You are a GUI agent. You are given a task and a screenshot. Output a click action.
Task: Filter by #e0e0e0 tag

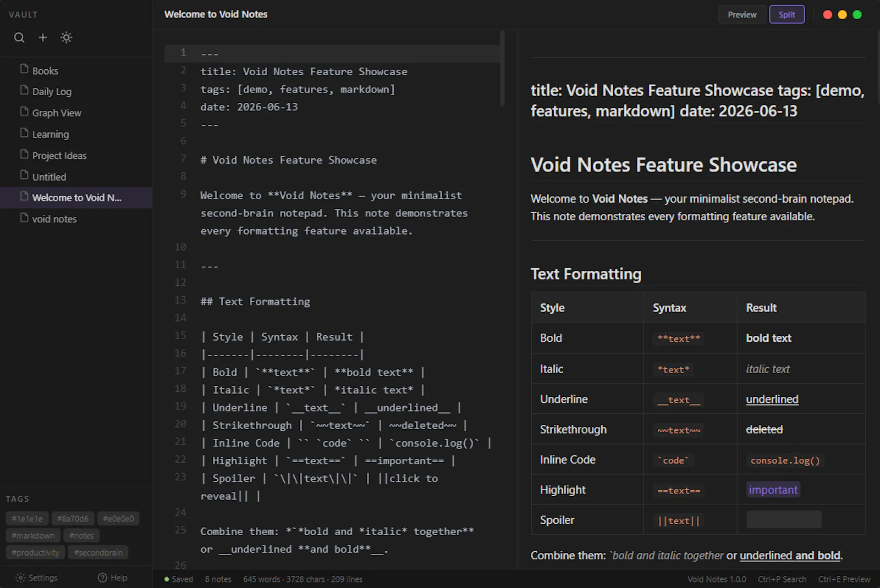(118, 519)
